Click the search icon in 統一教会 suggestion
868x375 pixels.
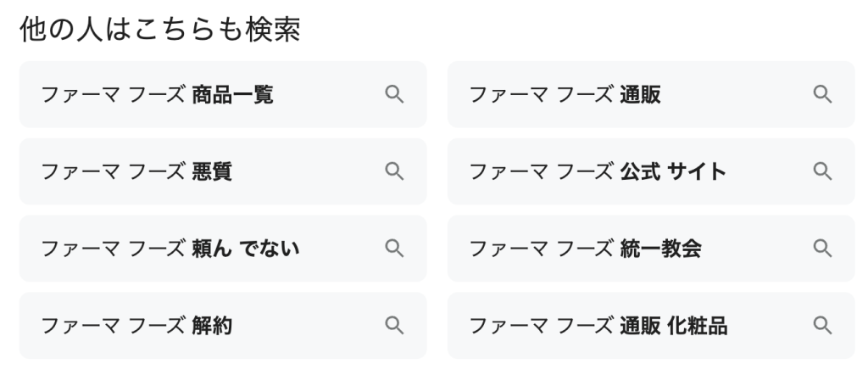(x=822, y=249)
